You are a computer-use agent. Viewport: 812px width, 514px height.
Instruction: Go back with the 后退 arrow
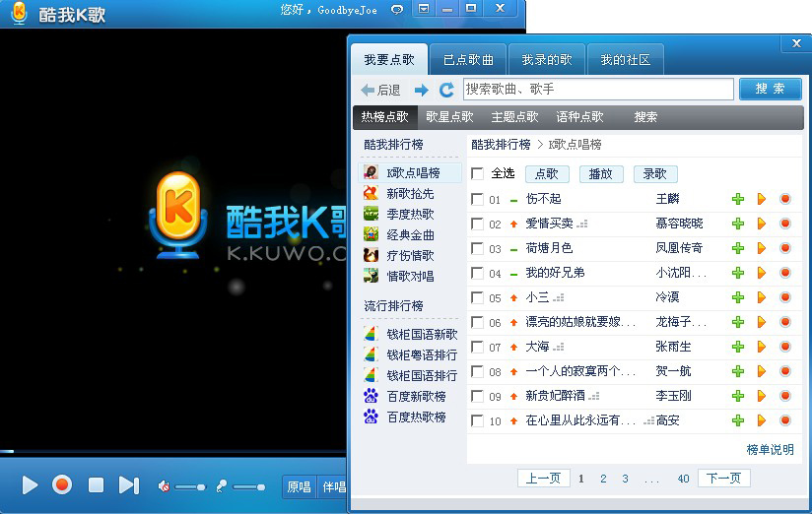pyautogui.click(x=380, y=90)
